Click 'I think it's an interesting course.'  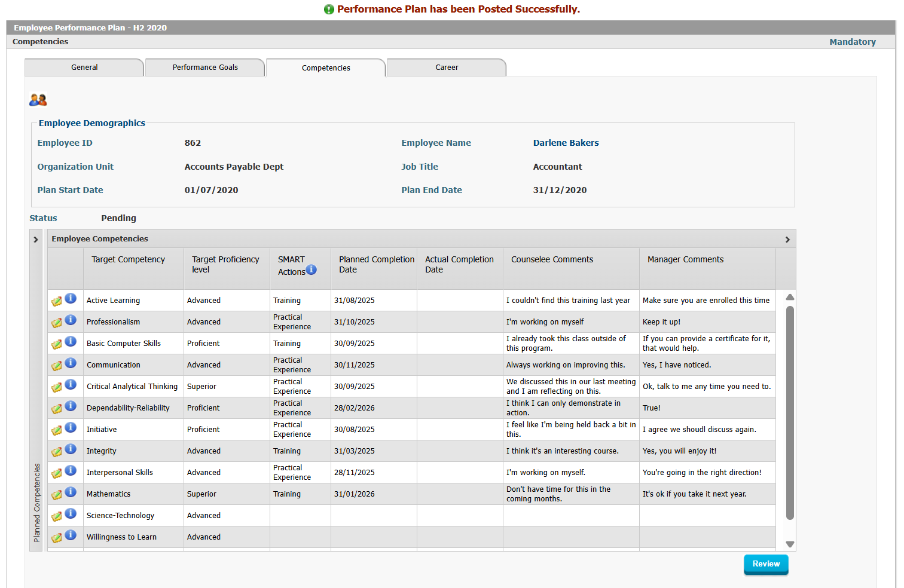tap(563, 451)
